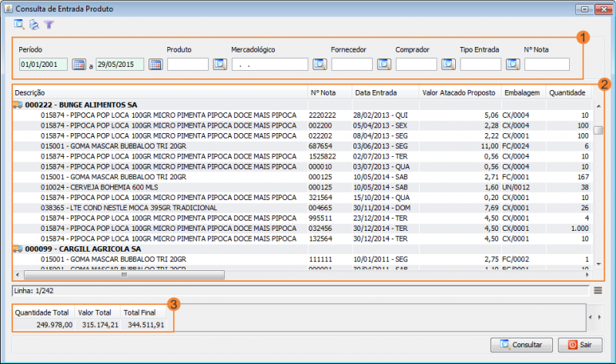This screenshot has height=364, width=616.
Task: Sort by Data Entrada column header
Action: pos(386,93)
